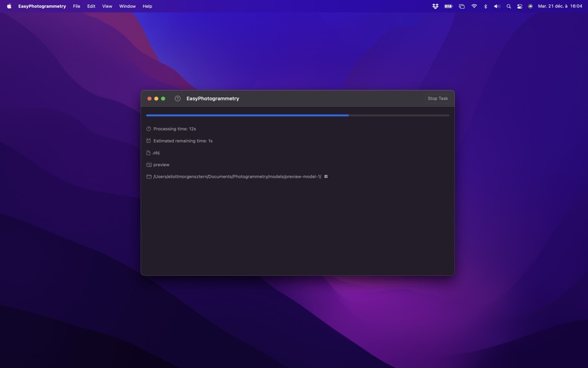The height and width of the screenshot is (368, 588).
Task: Click the small reveal icon after the output path
Action: tap(326, 177)
